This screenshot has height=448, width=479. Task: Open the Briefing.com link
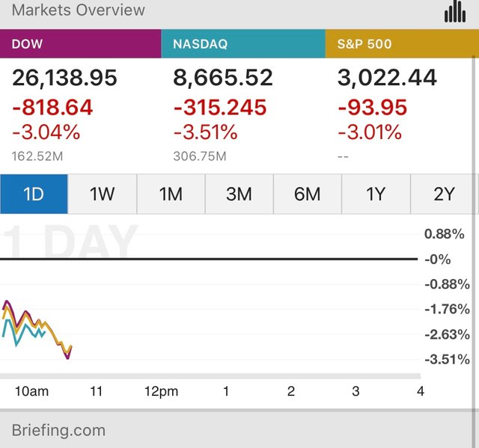point(58,430)
